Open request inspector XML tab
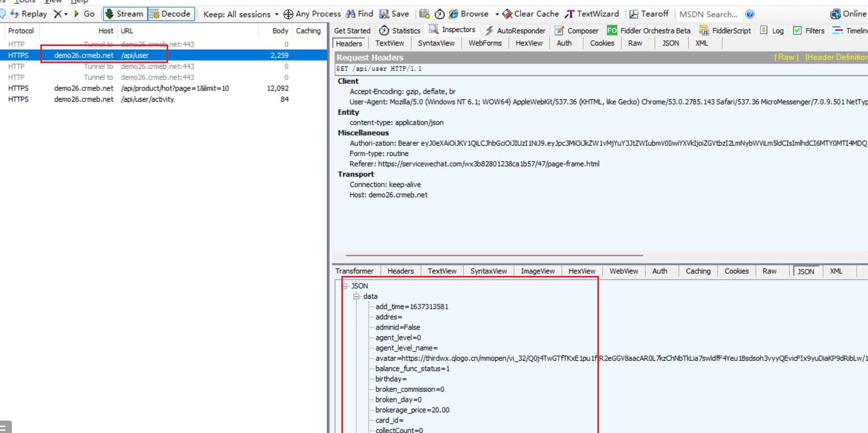 pyautogui.click(x=701, y=43)
